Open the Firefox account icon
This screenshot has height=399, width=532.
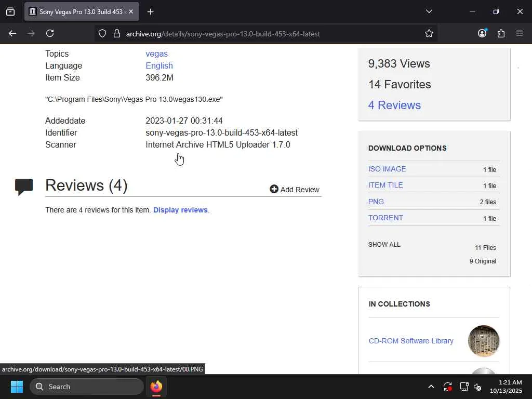tap(482, 33)
